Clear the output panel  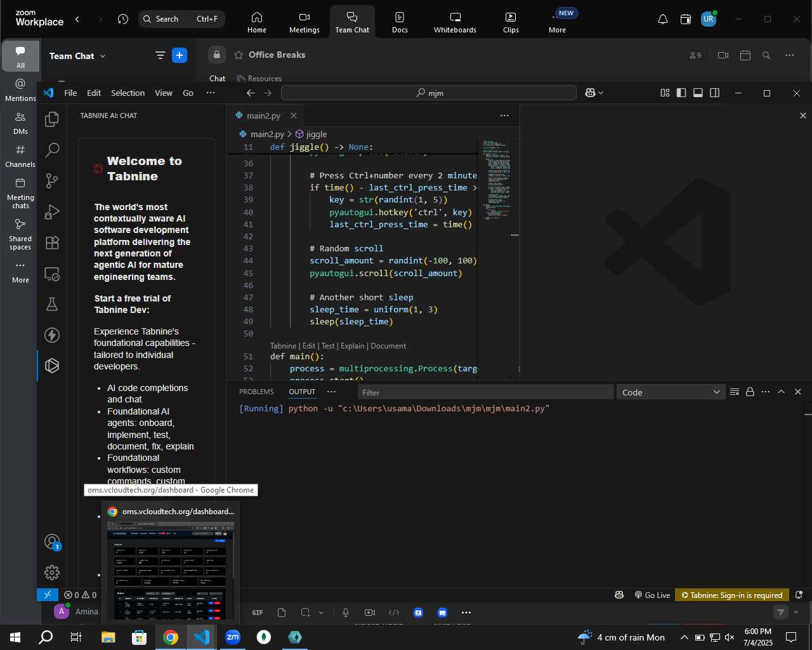(735, 392)
